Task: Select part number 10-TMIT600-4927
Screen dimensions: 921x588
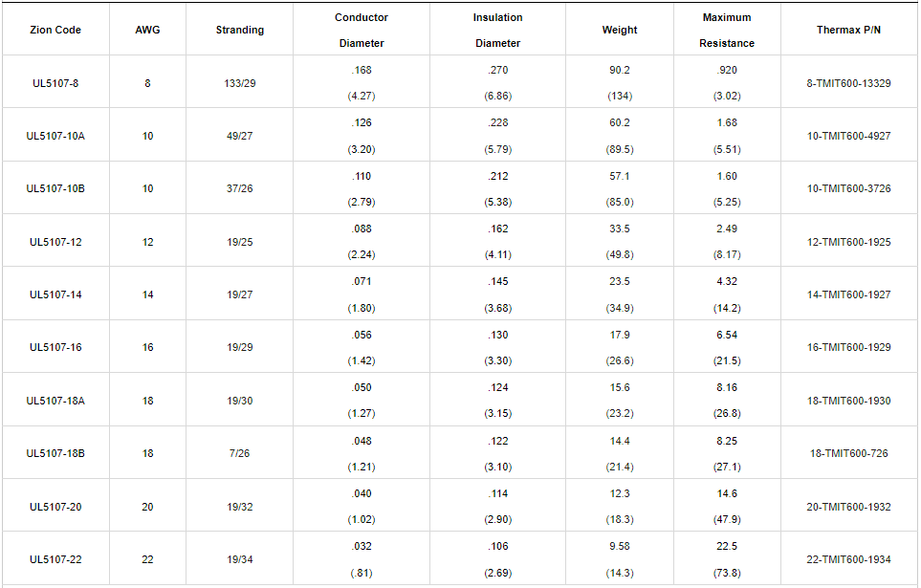Action: click(x=848, y=136)
